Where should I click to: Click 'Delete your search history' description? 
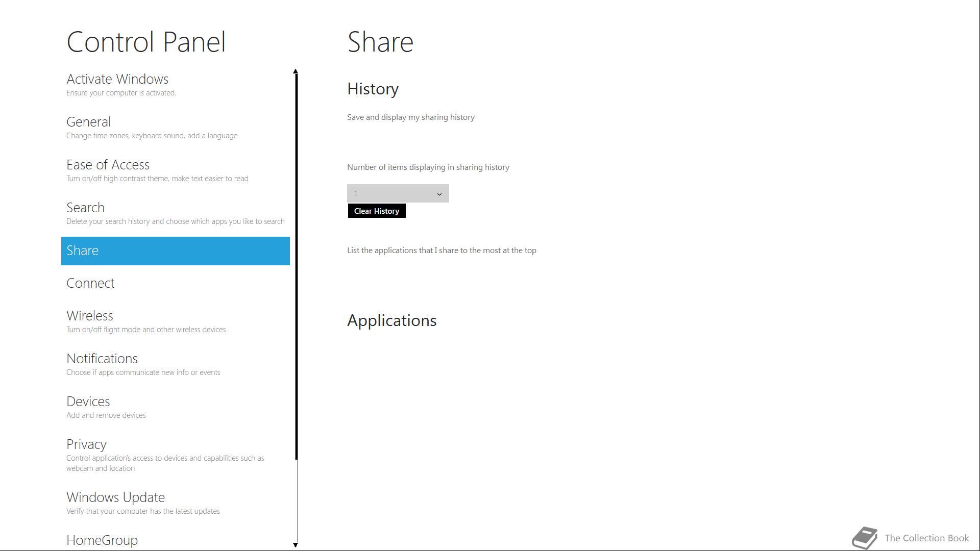point(175,221)
